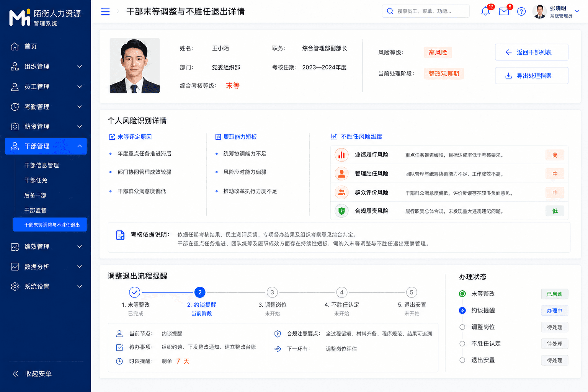Click the 群众评价风险 group icon
The height and width of the screenshot is (392, 588).
coord(341,192)
